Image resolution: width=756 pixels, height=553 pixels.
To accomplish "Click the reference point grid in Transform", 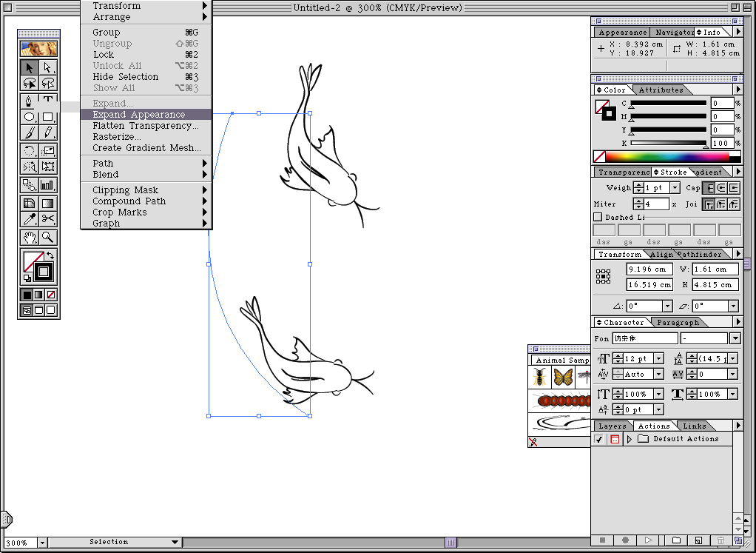I will 603,277.
